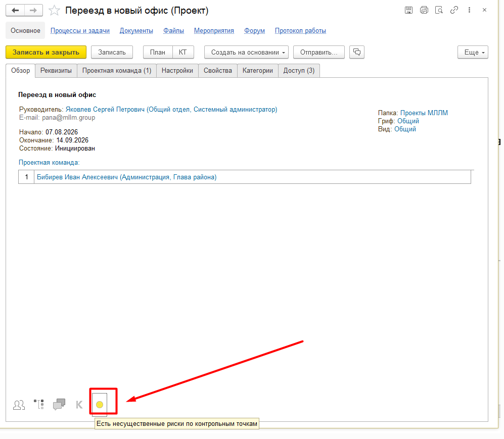
Task: Click row number 1 in team table
Action: tap(26, 177)
